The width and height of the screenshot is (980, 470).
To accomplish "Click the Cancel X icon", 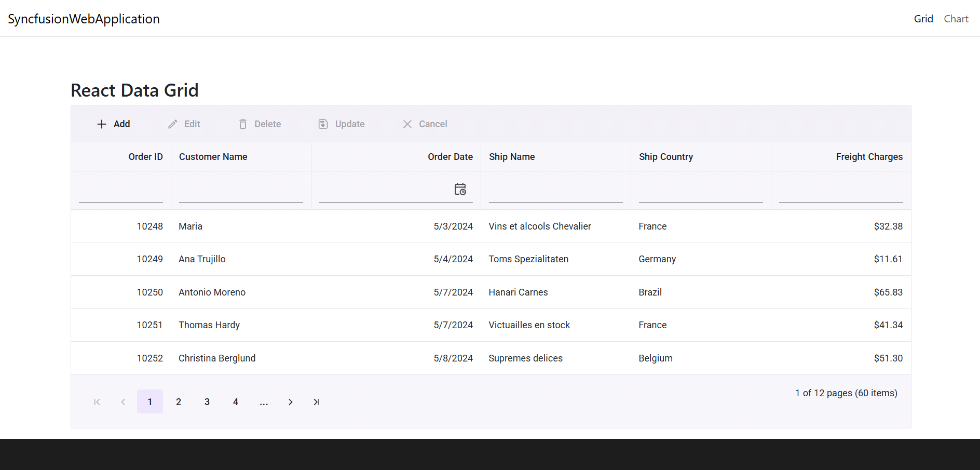I will (407, 124).
